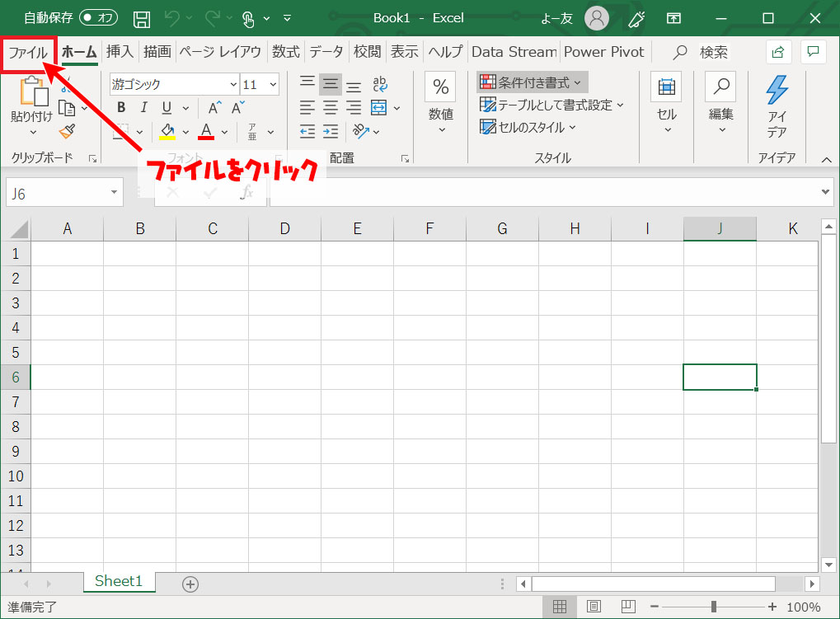Click the yellow fill color bucket
The height and width of the screenshot is (619, 840).
click(167, 131)
